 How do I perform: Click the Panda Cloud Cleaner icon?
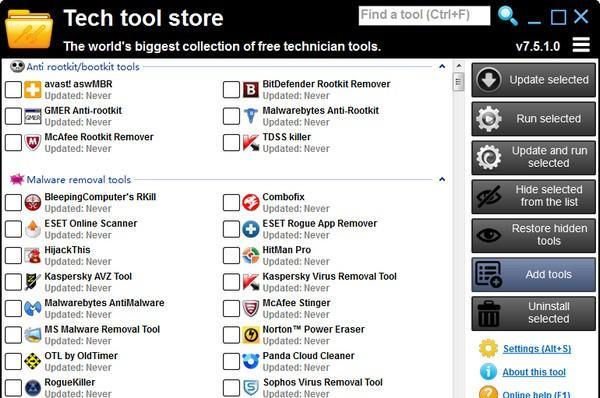[251, 361]
